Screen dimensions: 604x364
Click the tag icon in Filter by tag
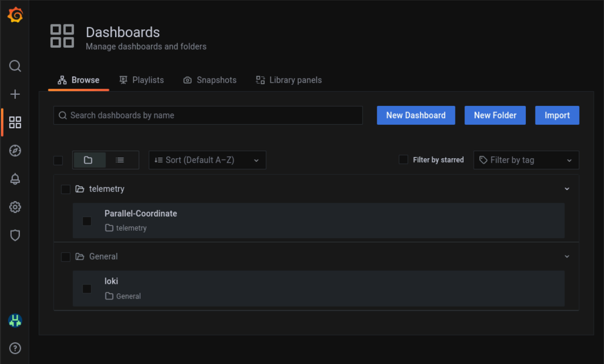pos(483,160)
